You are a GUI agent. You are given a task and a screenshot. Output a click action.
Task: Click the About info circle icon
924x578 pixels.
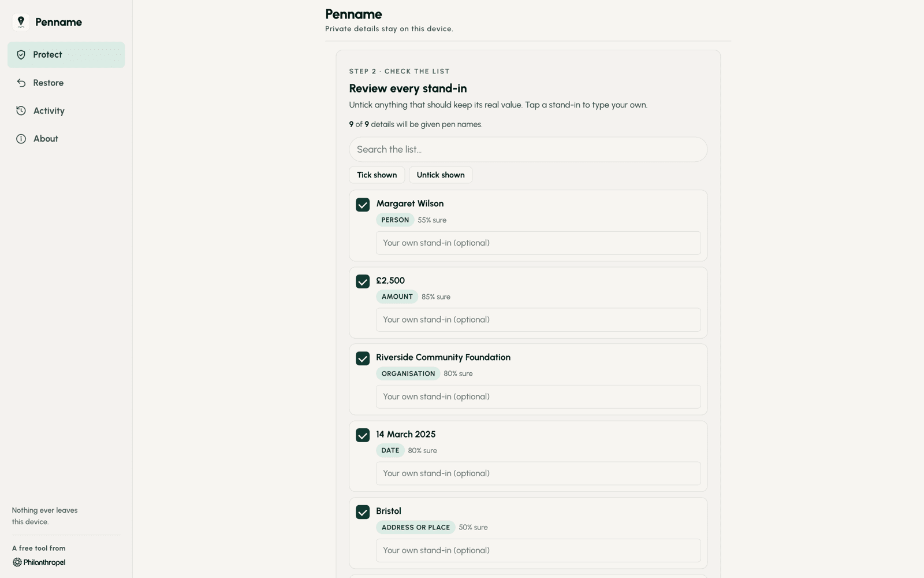coord(21,139)
